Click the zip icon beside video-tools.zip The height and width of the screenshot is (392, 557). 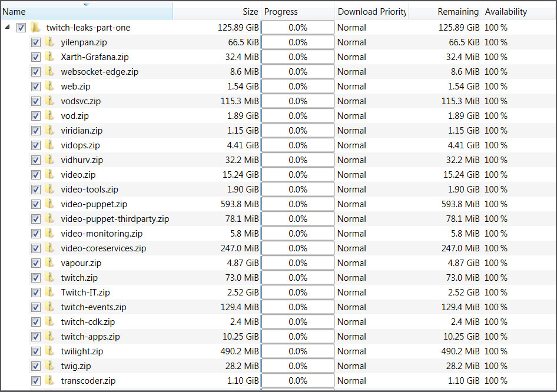click(x=49, y=190)
